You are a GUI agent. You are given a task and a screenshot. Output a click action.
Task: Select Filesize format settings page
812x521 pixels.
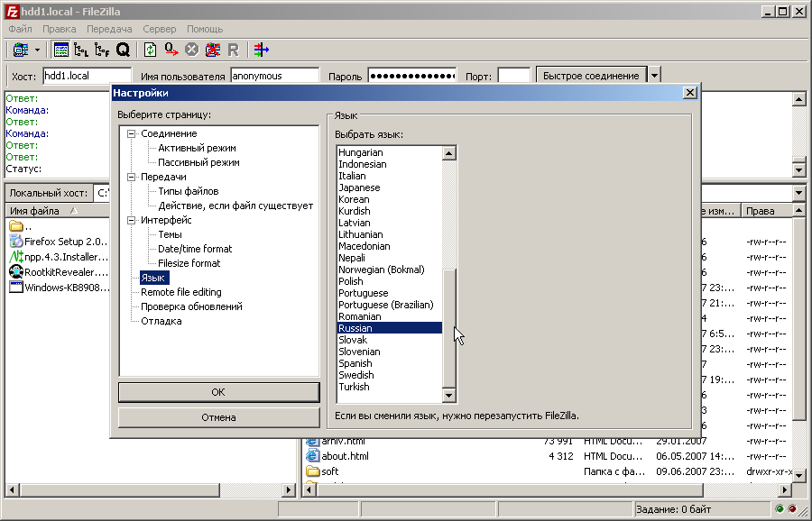[x=189, y=263]
